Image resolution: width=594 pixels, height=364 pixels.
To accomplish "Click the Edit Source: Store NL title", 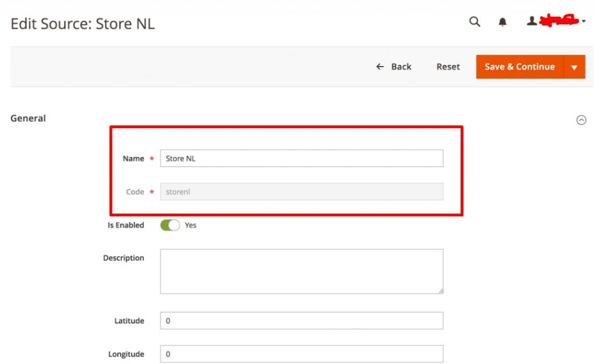I will point(82,24).
